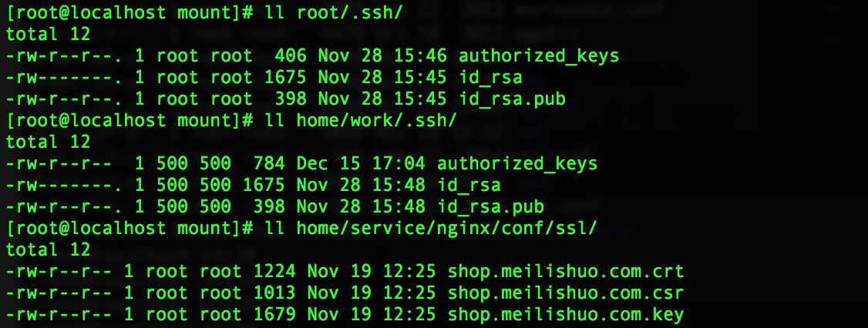
Task: Click the authorized_keys file in root/.ssh listing
Action: [x=539, y=56]
